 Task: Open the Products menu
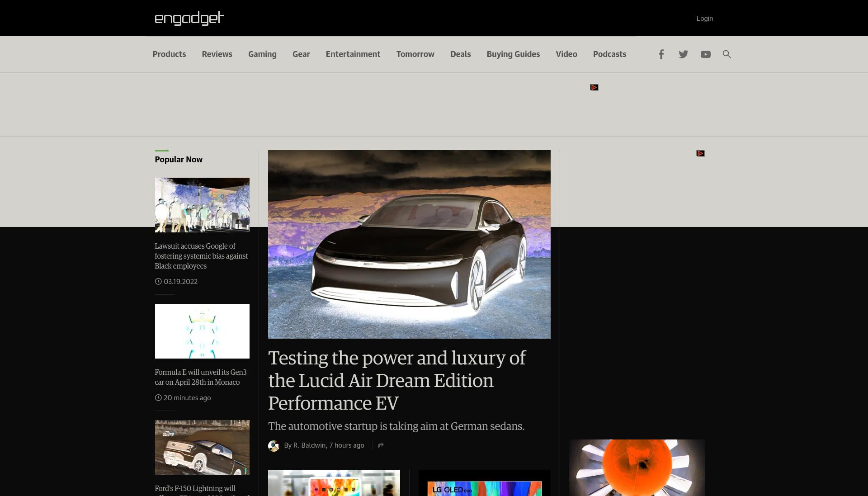[169, 54]
